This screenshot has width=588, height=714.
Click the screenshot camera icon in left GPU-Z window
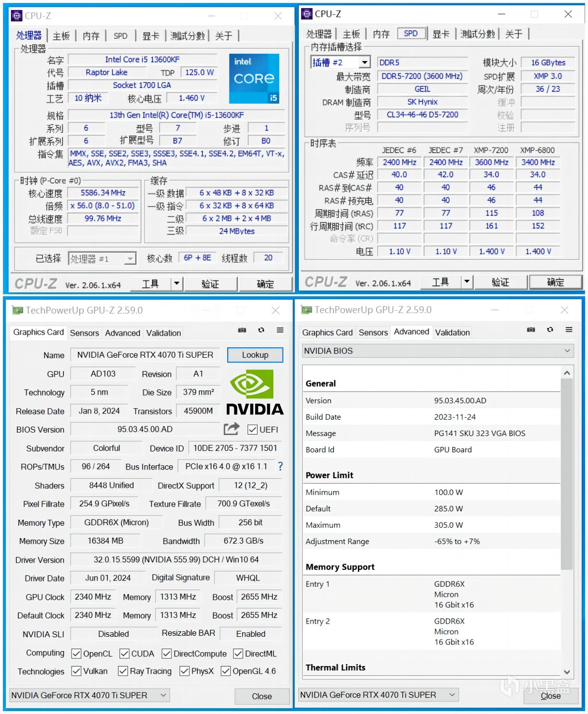[242, 330]
